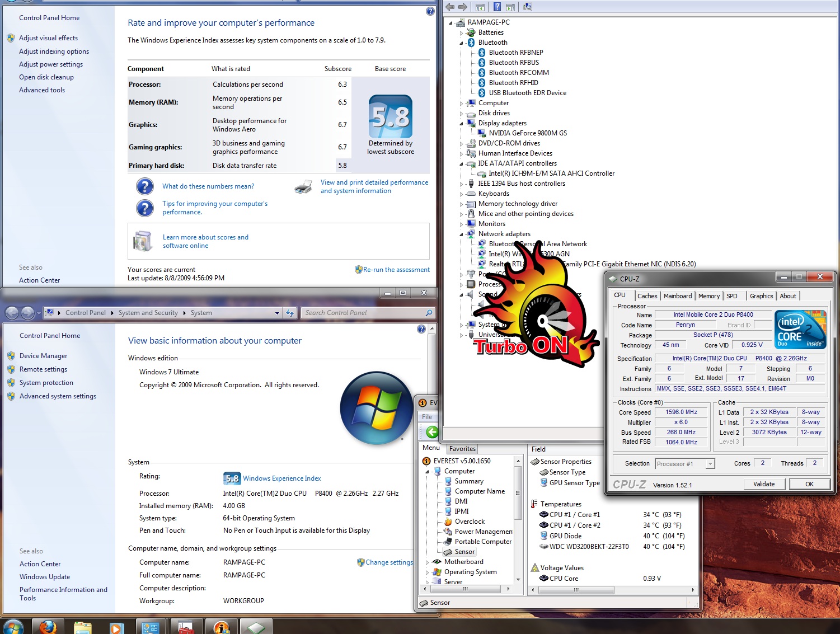Open 'Advanced system settings' link
Image resolution: width=840 pixels, height=634 pixels.
pyautogui.click(x=58, y=396)
